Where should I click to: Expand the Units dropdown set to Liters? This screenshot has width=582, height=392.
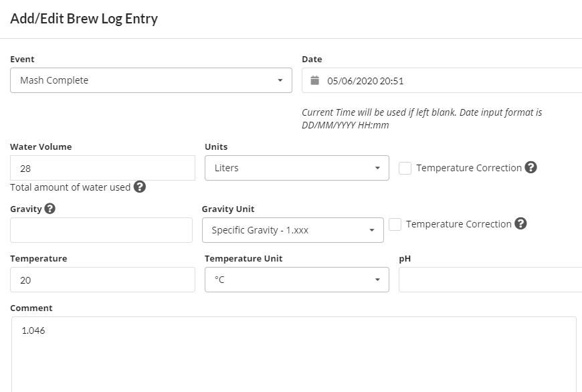pos(296,168)
